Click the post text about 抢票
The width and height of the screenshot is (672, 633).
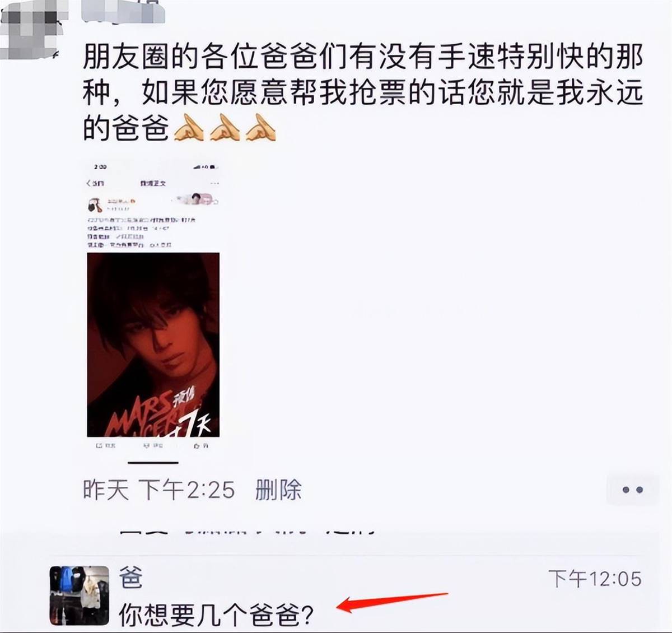pyautogui.click(x=363, y=92)
